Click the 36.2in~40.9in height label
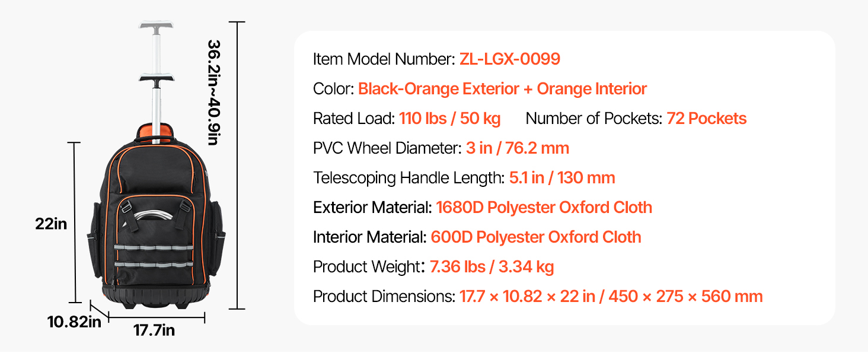868x356 pixels. coord(214,93)
